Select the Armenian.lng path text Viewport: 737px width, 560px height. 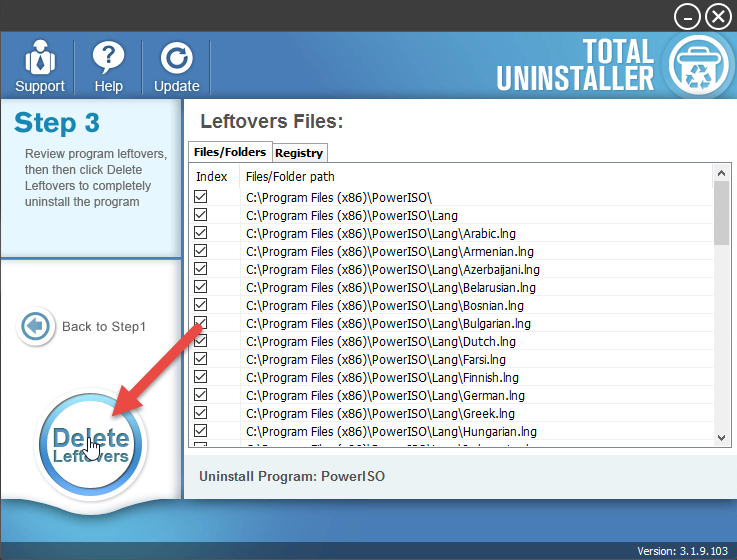pyautogui.click(x=390, y=252)
